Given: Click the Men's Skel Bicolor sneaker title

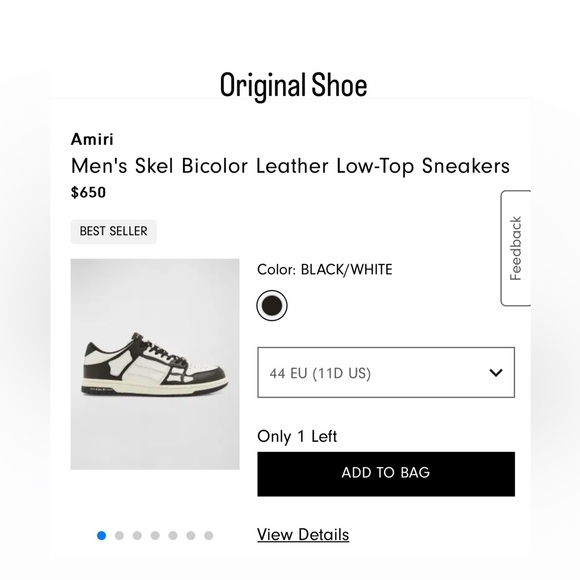Looking at the screenshot, I should 290,166.
